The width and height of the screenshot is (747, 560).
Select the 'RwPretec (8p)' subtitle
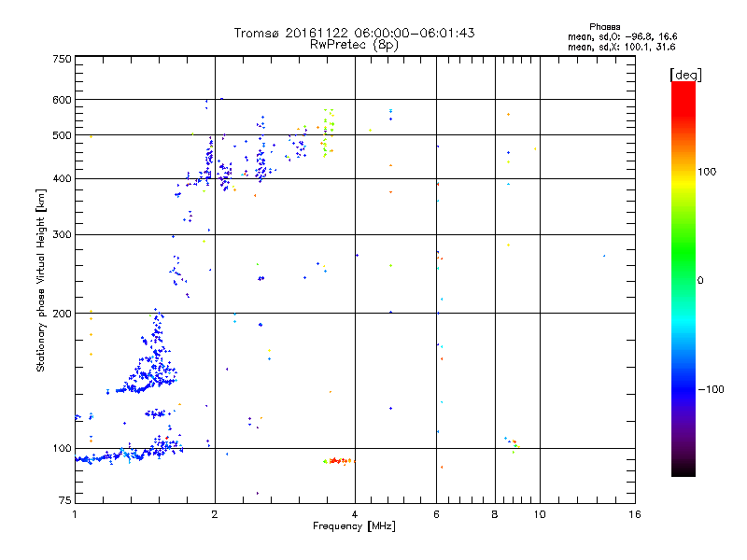click(354, 45)
